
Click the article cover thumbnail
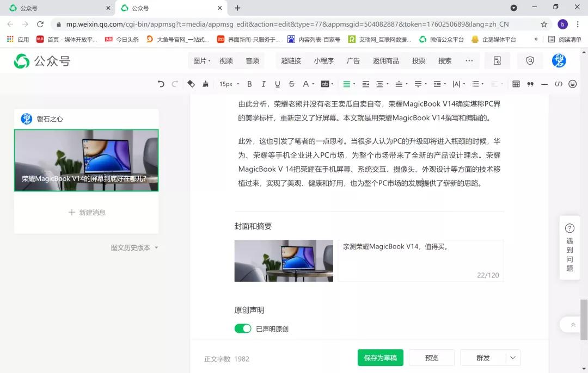(283, 261)
